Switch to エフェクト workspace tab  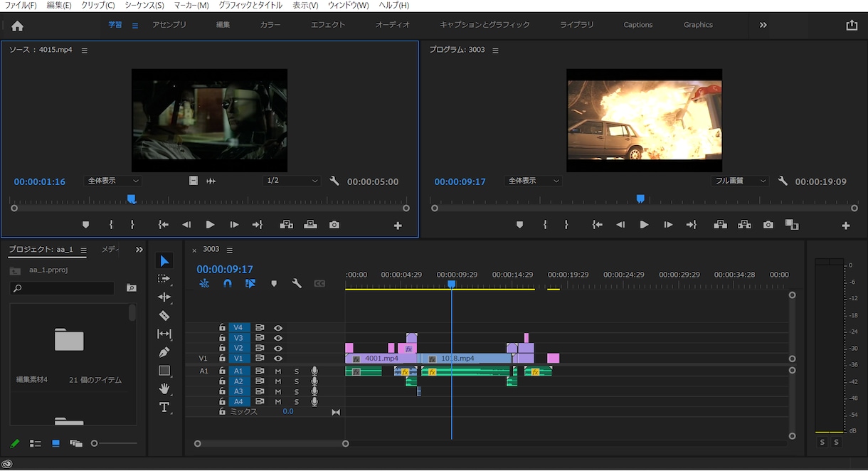tap(328, 25)
